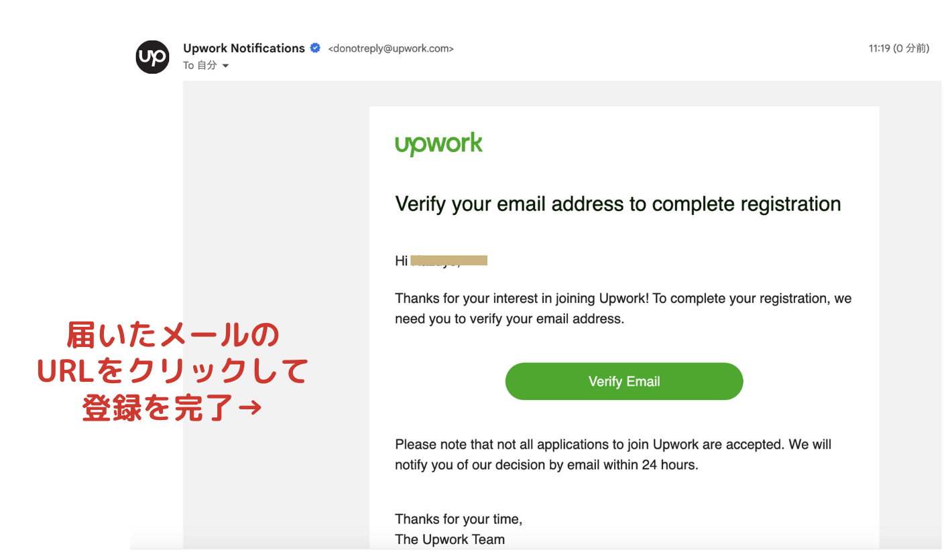Click the Thanks for your interest paragraph
952x560 pixels.
623,309
